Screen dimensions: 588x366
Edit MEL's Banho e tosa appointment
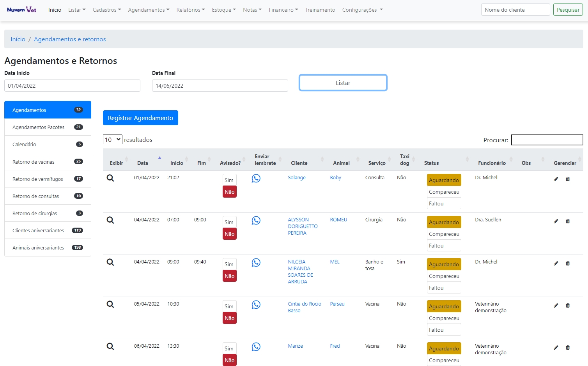click(556, 263)
